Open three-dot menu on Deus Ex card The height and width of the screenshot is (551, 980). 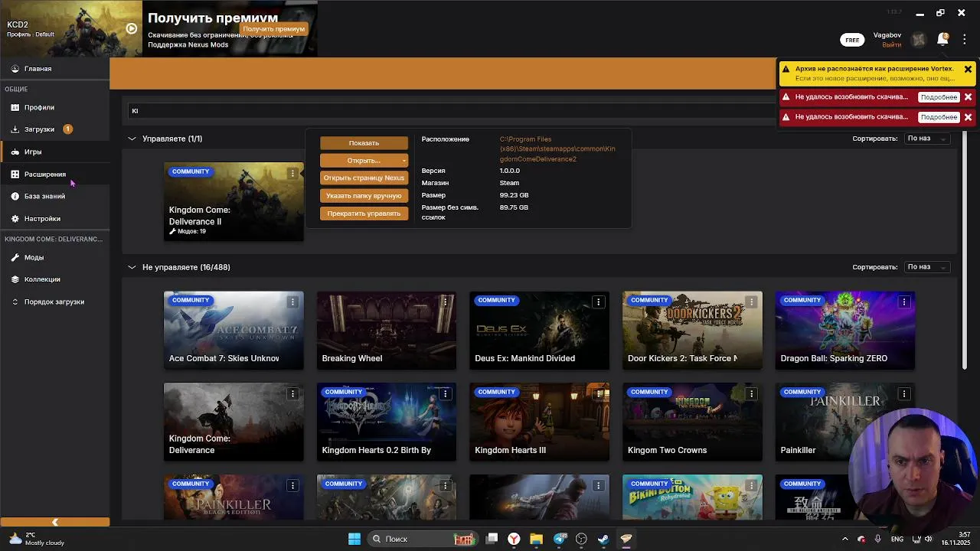pyautogui.click(x=598, y=302)
